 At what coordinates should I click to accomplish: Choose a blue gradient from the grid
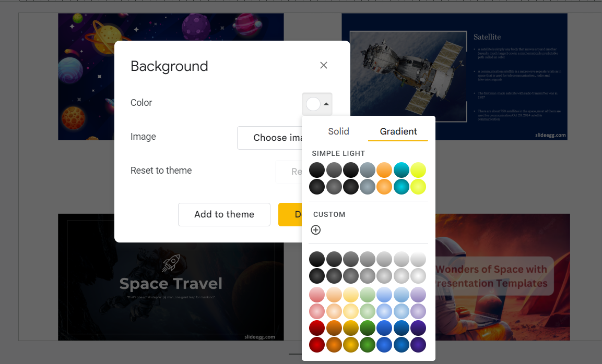[x=384, y=328]
